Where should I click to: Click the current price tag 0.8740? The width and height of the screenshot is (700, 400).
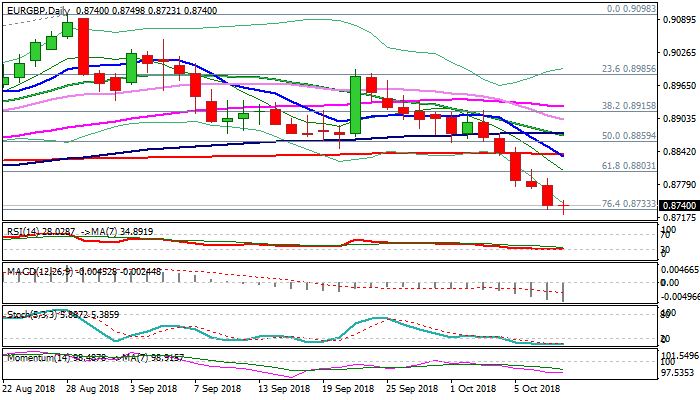(x=676, y=204)
